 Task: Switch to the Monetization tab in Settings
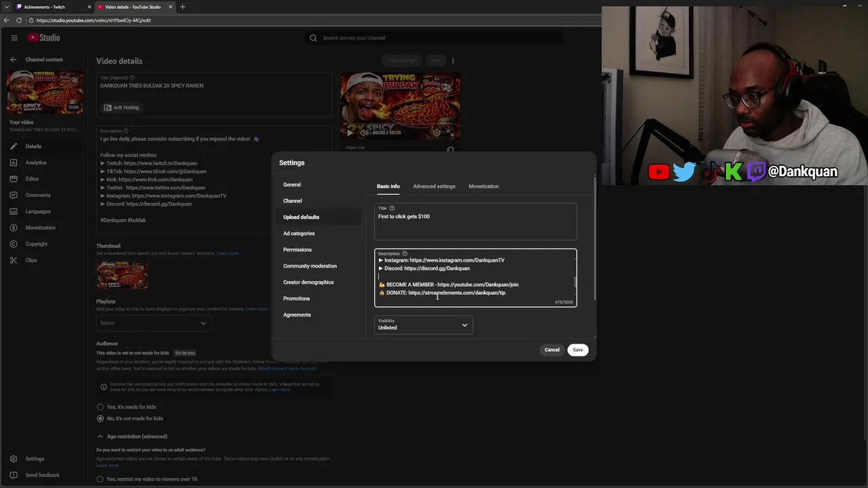pyautogui.click(x=484, y=186)
